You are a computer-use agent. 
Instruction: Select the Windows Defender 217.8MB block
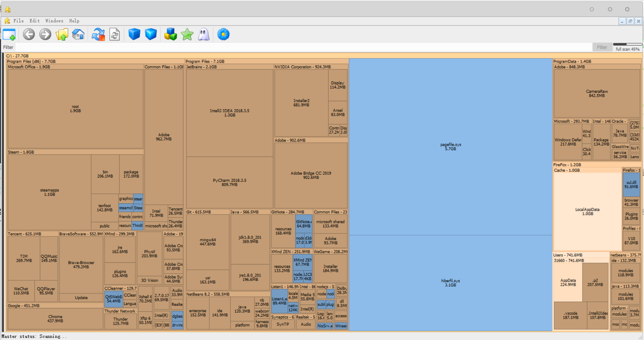(x=568, y=142)
